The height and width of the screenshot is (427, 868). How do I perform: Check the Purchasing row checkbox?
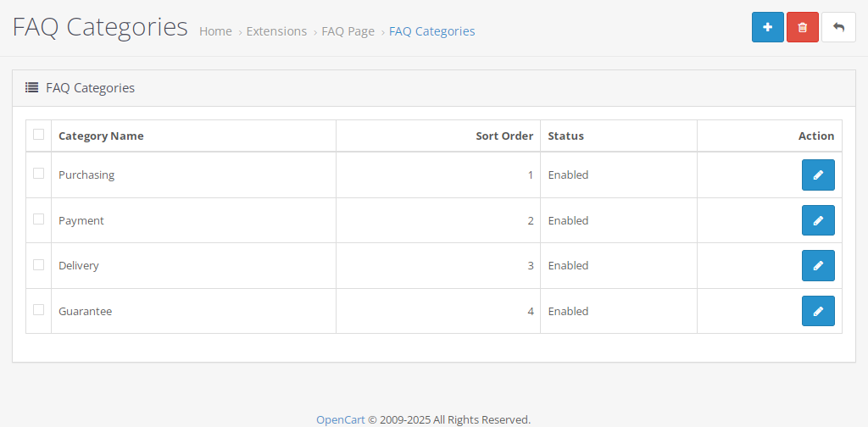pos(38,174)
